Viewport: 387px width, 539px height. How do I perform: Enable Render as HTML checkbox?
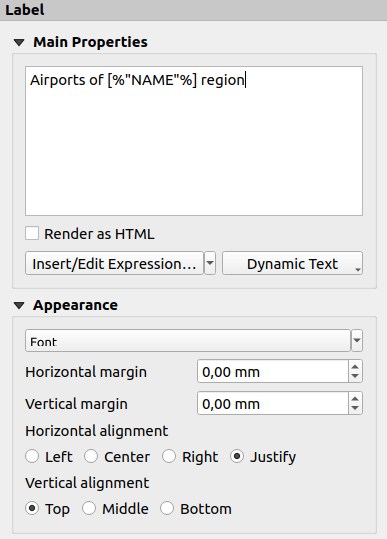point(32,233)
